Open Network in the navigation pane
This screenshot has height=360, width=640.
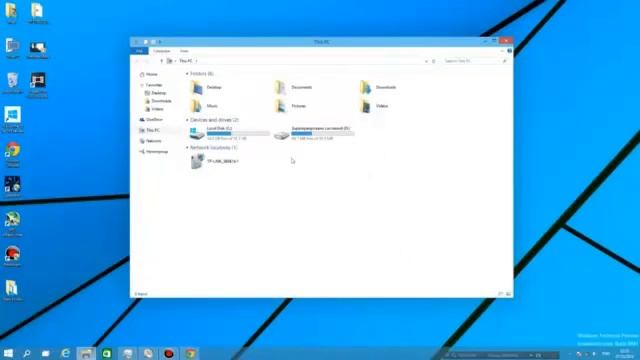point(151,141)
